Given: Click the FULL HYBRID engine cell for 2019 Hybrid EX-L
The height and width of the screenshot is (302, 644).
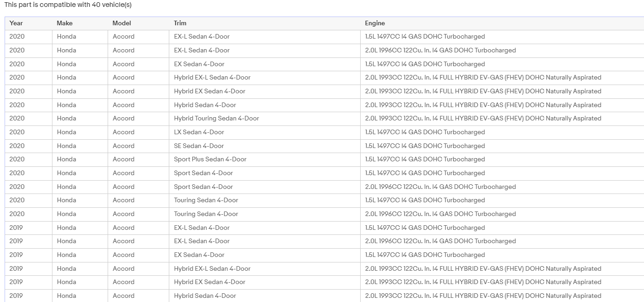Looking at the screenshot, I should pyautogui.click(x=502, y=269).
